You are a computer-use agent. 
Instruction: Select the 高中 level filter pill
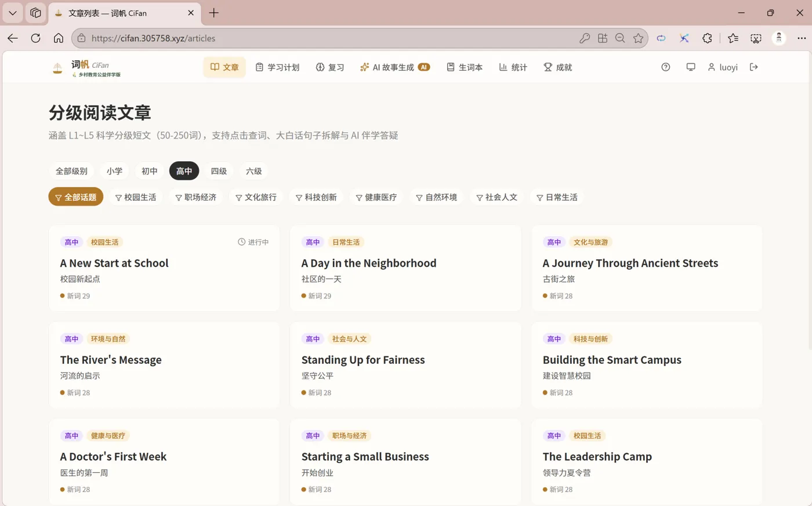point(184,171)
